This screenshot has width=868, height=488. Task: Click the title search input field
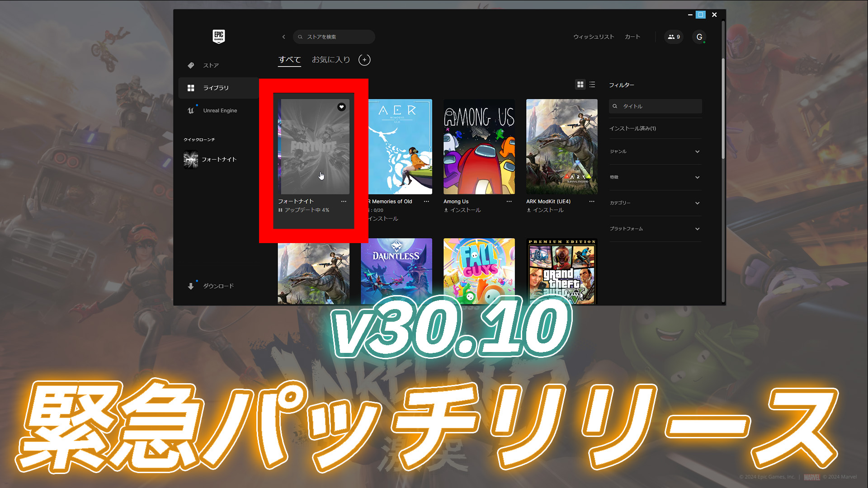pos(656,106)
